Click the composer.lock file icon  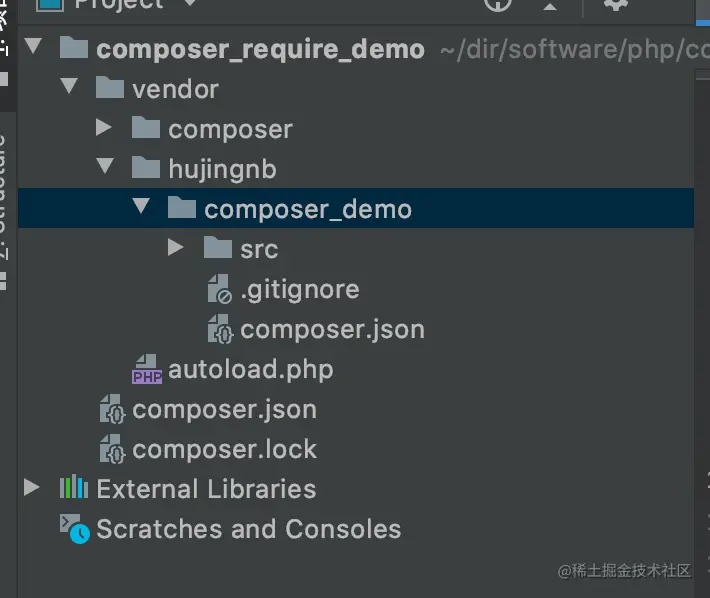[x=111, y=450]
